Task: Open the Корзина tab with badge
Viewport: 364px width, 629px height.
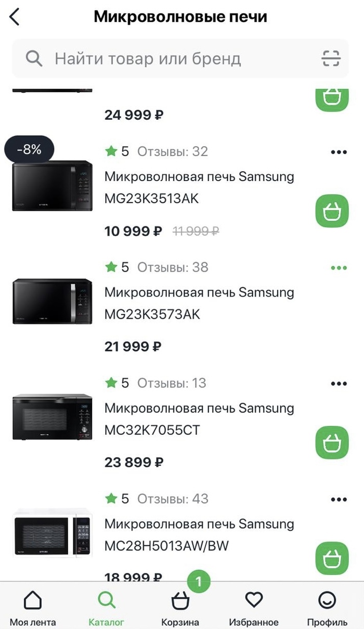Action: pyautogui.click(x=180, y=606)
